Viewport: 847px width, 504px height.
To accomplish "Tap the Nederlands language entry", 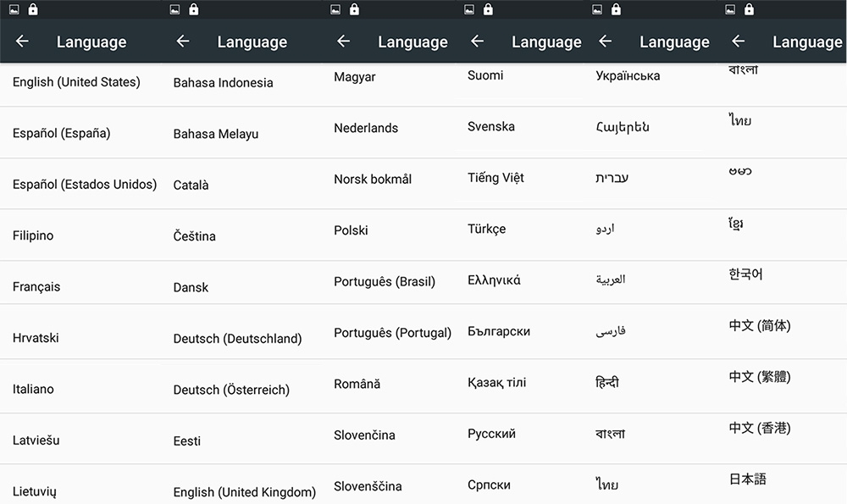I will click(x=366, y=128).
